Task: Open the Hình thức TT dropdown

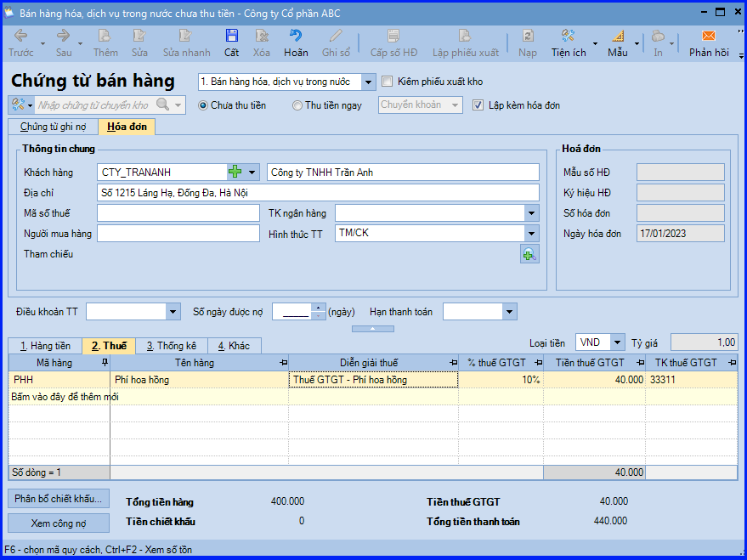Action: click(532, 234)
